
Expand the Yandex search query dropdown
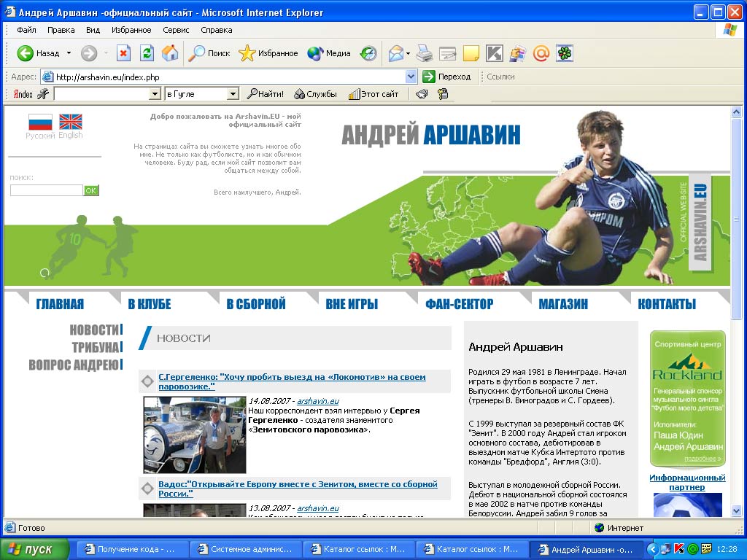click(155, 94)
